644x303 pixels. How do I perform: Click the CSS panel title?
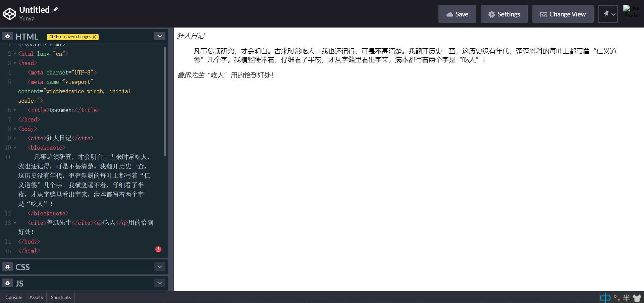[22, 267]
